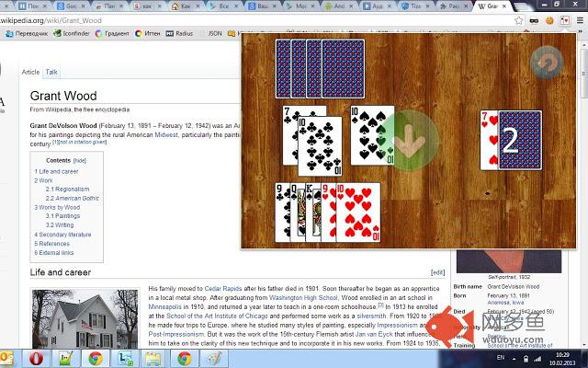The height and width of the screenshot is (368, 588).
Task: Go to contents item 2.2 American Gothic
Action: [x=73, y=199]
